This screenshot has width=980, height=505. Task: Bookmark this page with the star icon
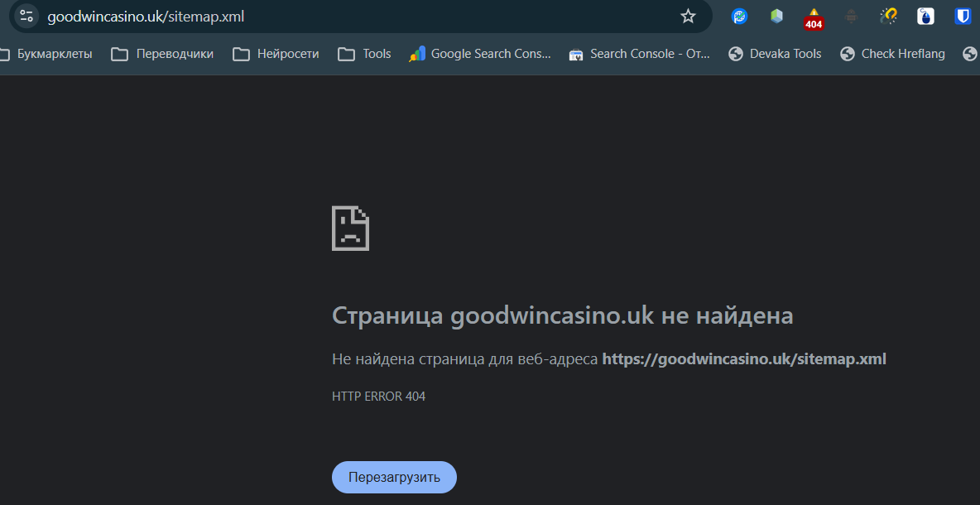[688, 17]
